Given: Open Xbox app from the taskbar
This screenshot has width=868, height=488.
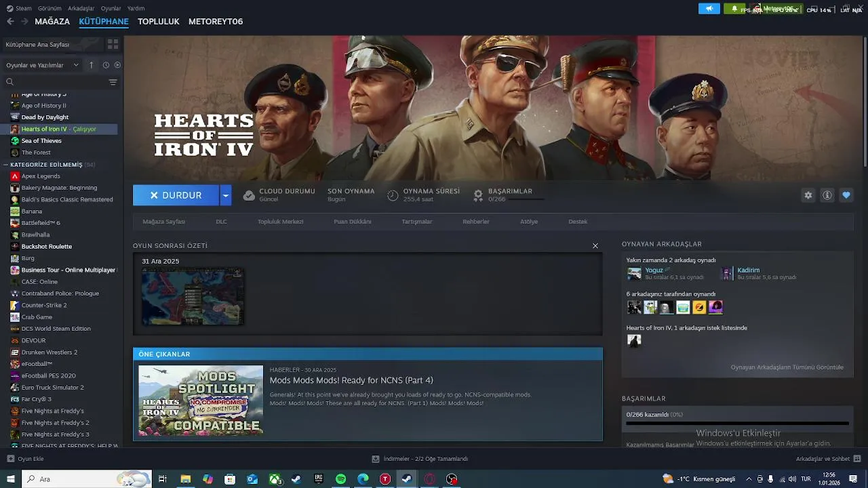Looking at the screenshot, I should [275, 479].
